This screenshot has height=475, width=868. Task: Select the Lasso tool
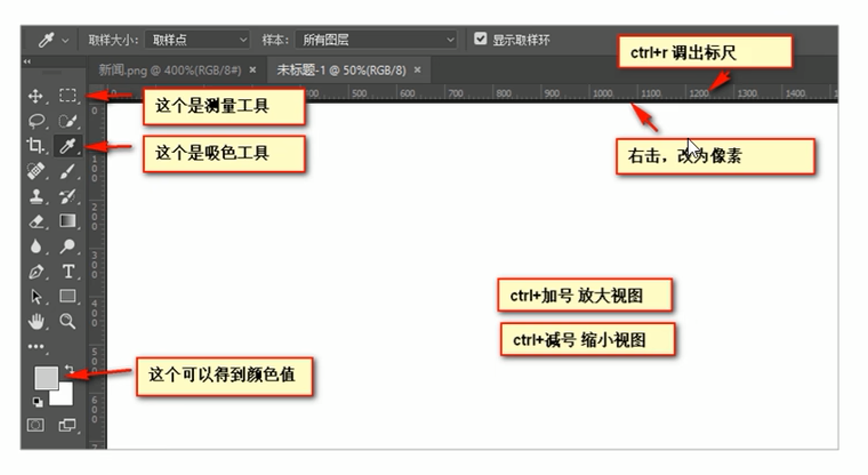[36, 120]
